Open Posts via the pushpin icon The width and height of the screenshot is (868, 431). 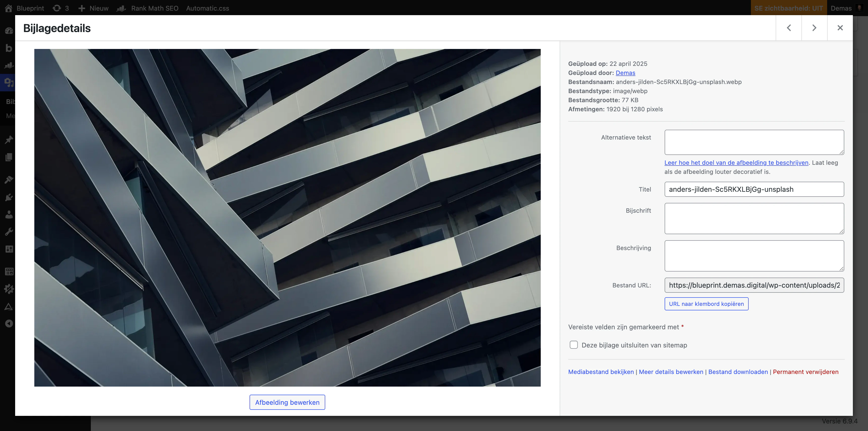tap(9, 140)
